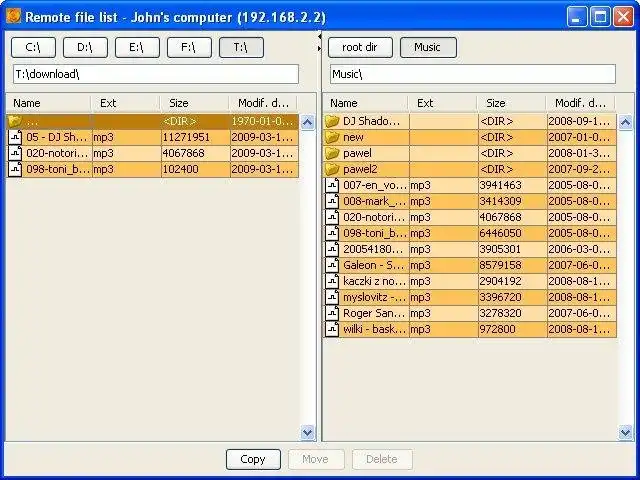Click the DJ Shado folder icon
This screenshot has width=640, height=480.
(x=332, y=121)
